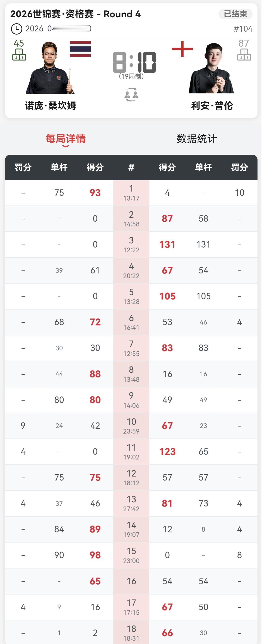The width and height of the screenshot is (262, 644).
Task: Open 诺庞·桑坎姆 player profile name
Action: 50,106
